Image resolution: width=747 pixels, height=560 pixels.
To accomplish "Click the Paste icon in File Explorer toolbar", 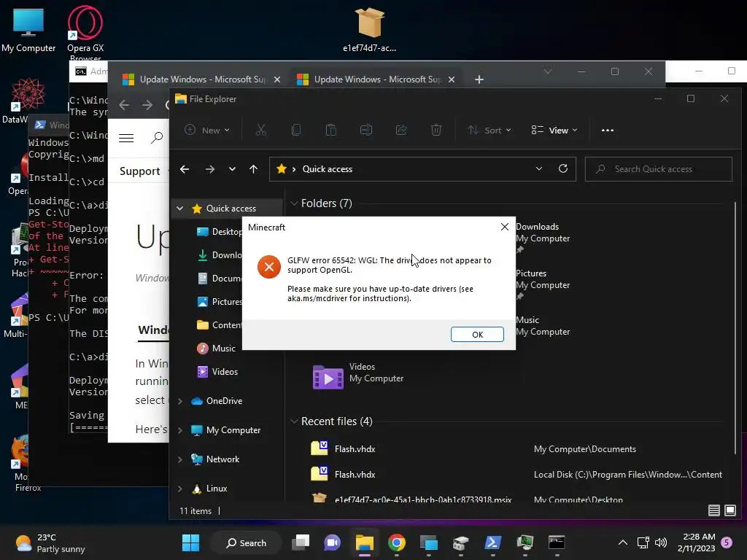I will (x=330, y=130).
